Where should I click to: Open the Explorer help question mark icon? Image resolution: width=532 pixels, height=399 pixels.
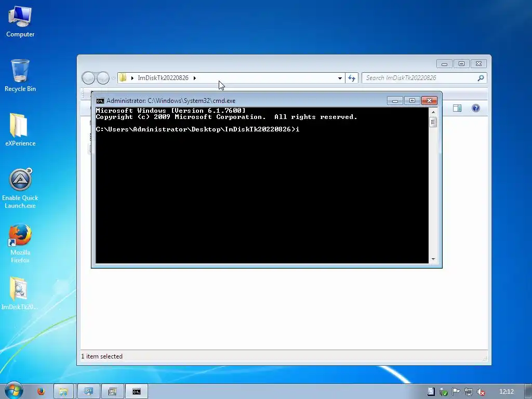[476, 108]
